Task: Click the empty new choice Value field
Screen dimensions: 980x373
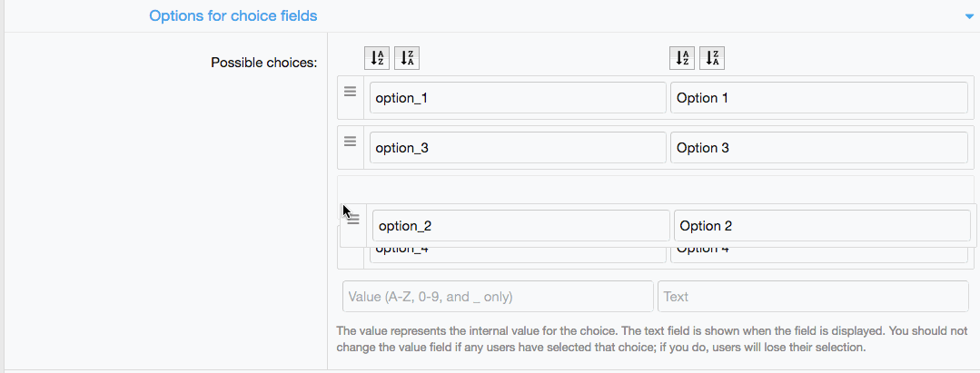Action: [x=498, y=297]
